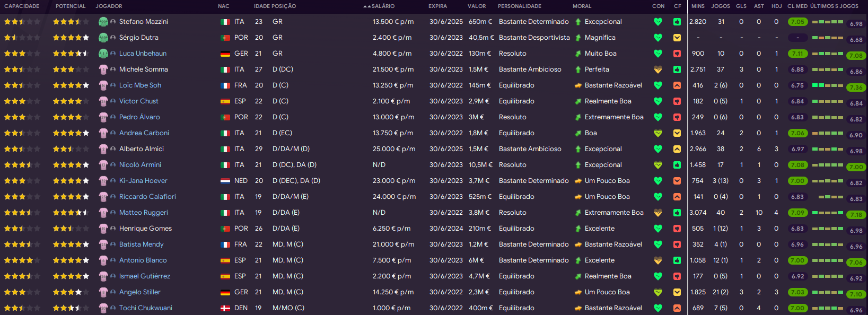Image resolution: width=868 pixels, height=315 pixels.
Task: Sort by MORAL column header
Action: tap(582, 6)
